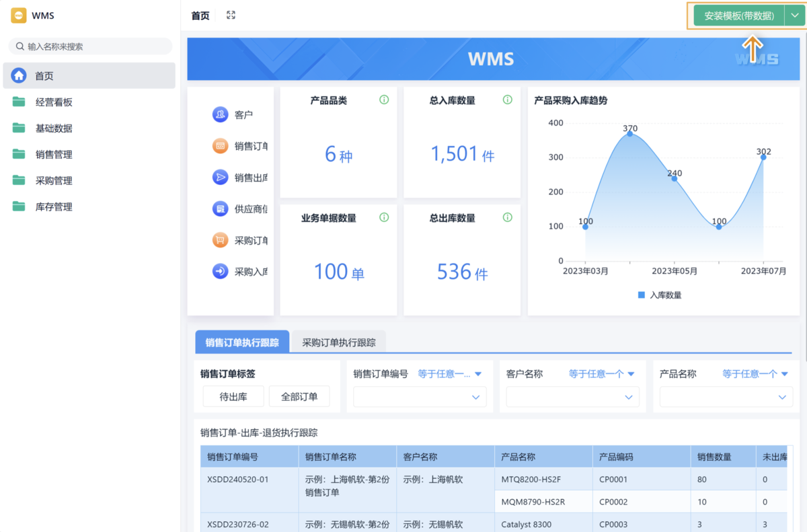Screen dimensions: 807x532
Task: Click the 待出库 filter button
Action: tap(233, 396)
